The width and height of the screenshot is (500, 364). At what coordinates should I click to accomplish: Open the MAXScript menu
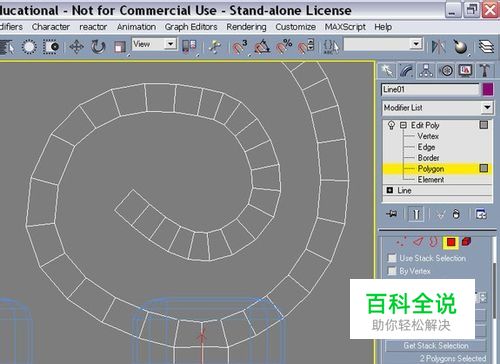tap(345, 27)
